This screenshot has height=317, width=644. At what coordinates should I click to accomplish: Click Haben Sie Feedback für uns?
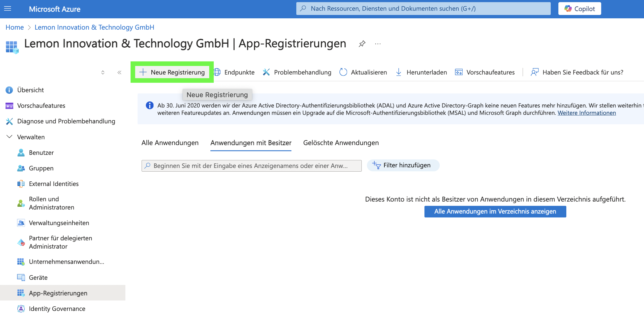[x=577, y=72]
